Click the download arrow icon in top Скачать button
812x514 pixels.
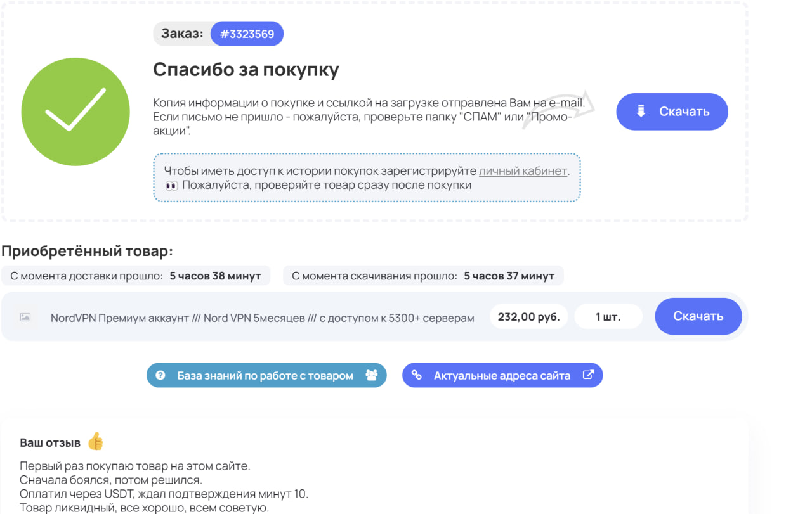(641, 112)
